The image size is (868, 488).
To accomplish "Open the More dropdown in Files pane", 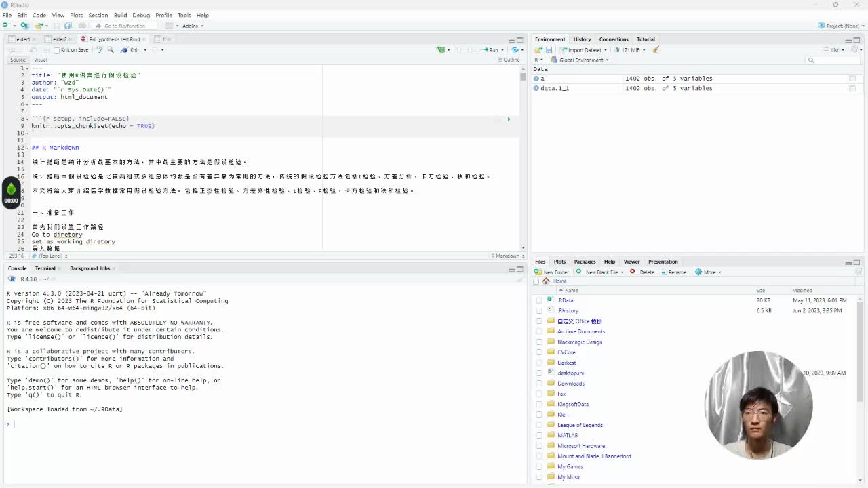I will [708, 272].
